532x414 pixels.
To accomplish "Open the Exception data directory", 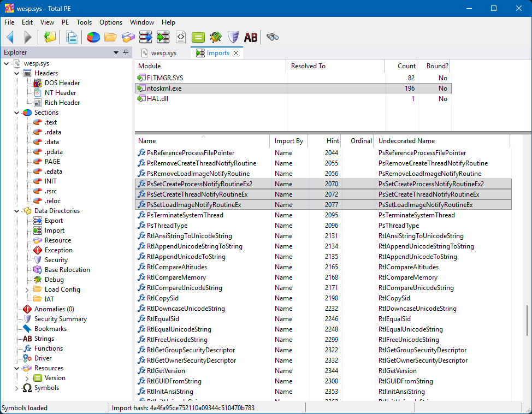I will [58, 250].
